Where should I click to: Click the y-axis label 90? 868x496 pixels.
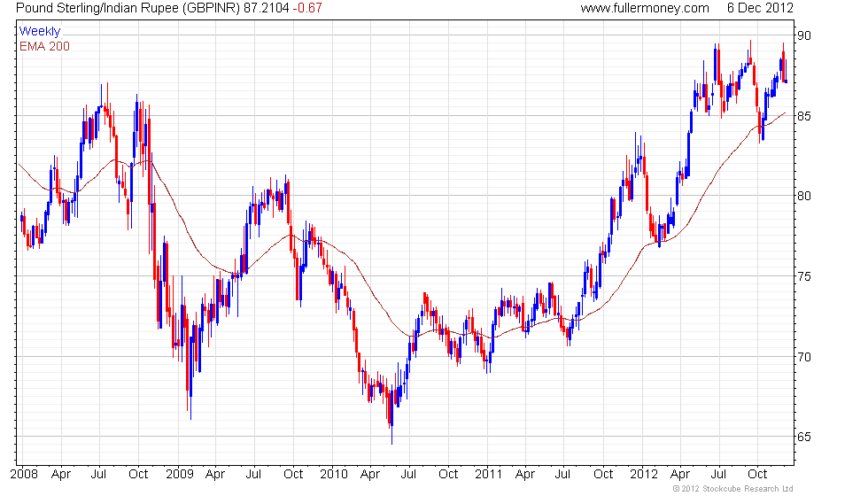[804, 35]
